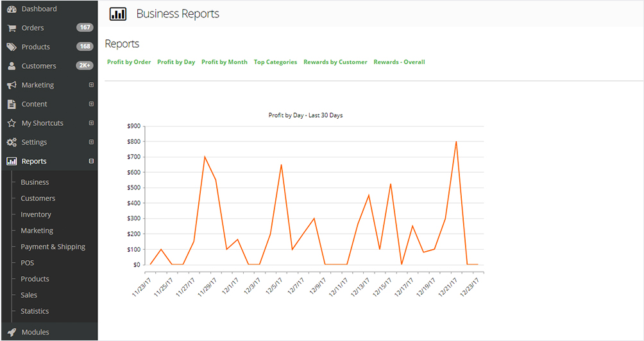Click the Marketing megaphone icon
The image size is (644, 341).
click(x=11, y=85)
